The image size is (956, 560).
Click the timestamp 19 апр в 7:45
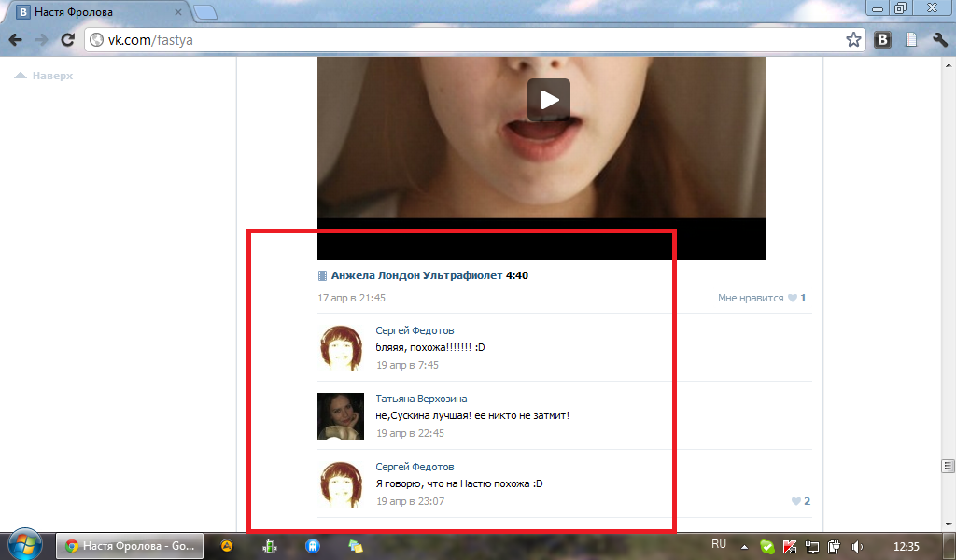pos(407,365)
